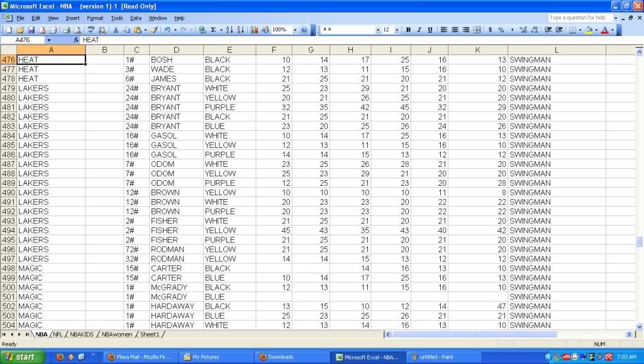Switch to the NBAKIDS sheet tab

point(81,334)
